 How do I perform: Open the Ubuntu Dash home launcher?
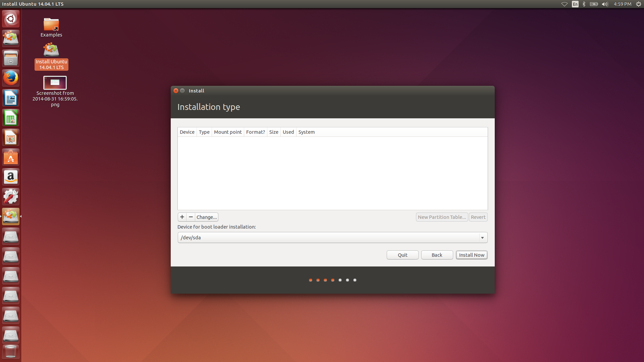(11, 19)
